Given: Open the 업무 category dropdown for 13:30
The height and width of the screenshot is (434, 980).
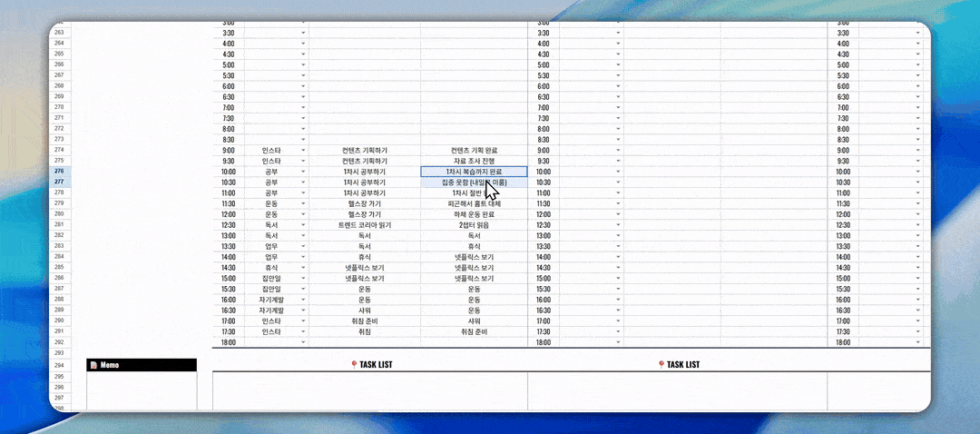Looking at the screenshot, I should 303,246.
